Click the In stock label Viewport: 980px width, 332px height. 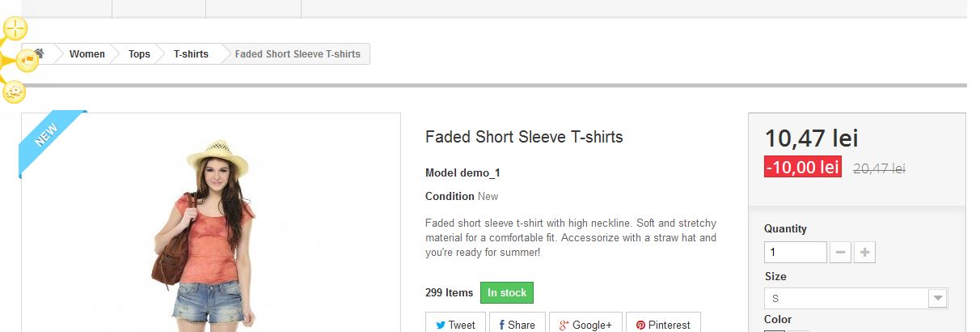pyautogui.click(x=507, y=293)
